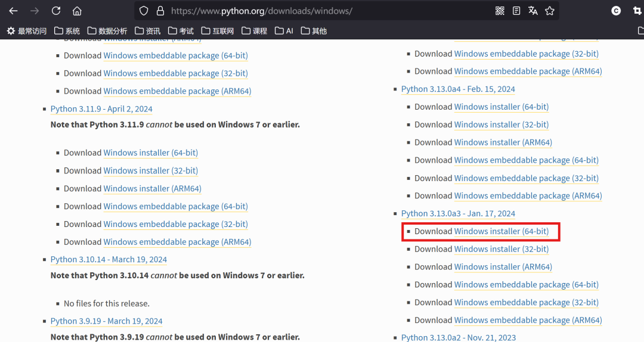The height and width of the screenshot is (342, 644).
Task: Click embeddable package (ARM64) link above Python 3.11.9
Action: (x=178, y=91)
